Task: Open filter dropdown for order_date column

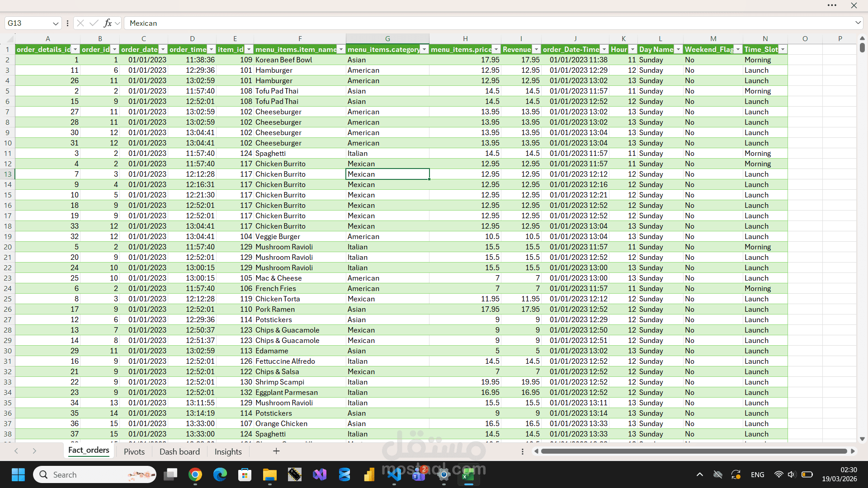Action: click(x=163, y=49)
